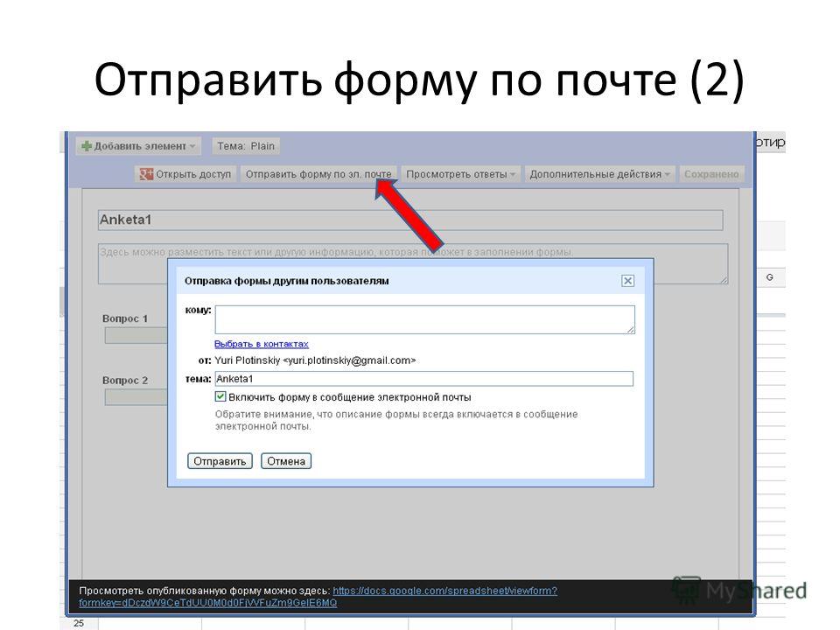840x630 pixels.
Task: Click the Google+ icon on Открыть доступ
Action: pos(146,174)
